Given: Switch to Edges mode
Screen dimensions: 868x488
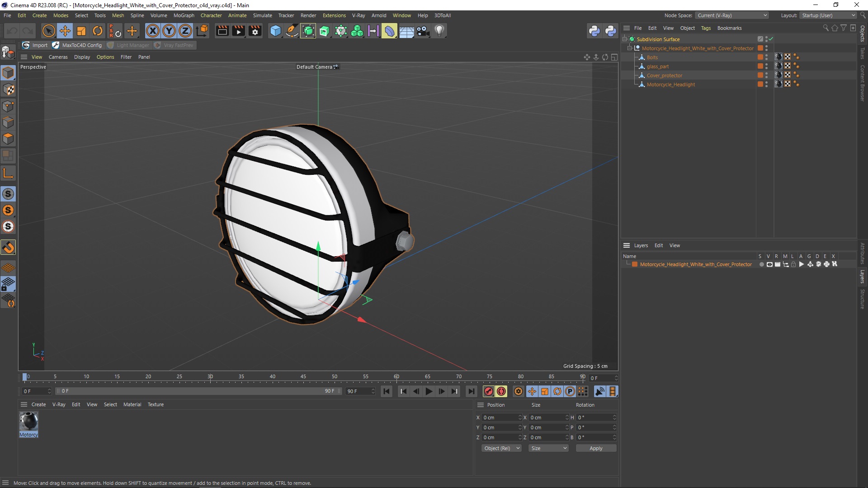Looking at the screenshot, I should click(x=8, y=122).
